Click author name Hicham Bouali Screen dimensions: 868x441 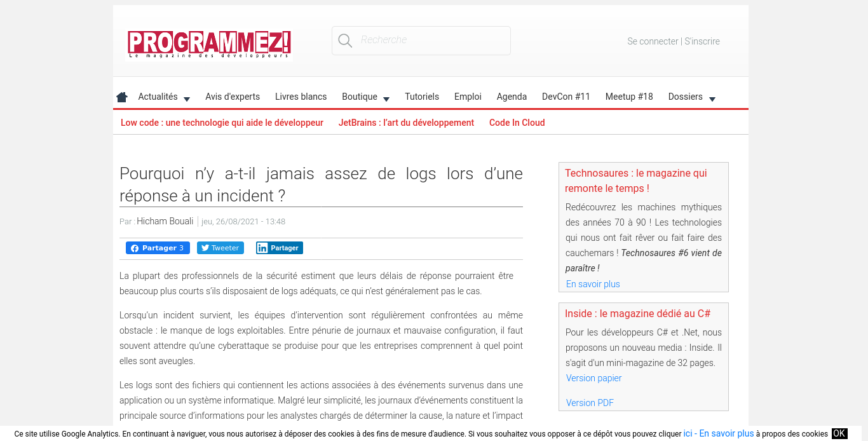[x=165, y=221]
